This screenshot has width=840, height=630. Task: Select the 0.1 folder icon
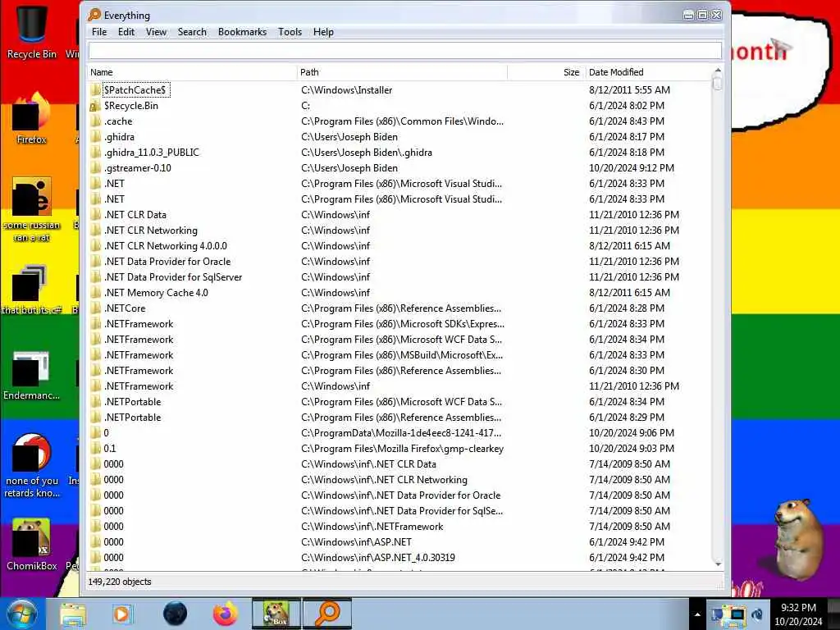[95, 449]
